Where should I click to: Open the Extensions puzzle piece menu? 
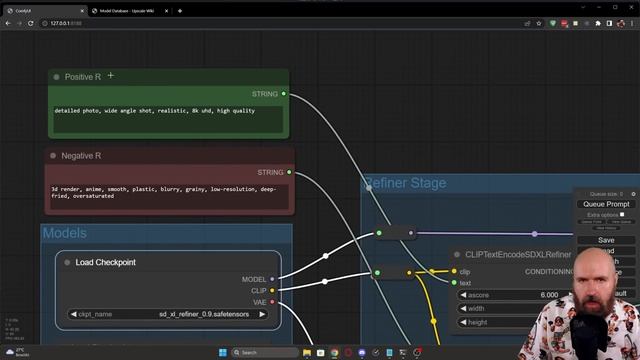point(598,24)
